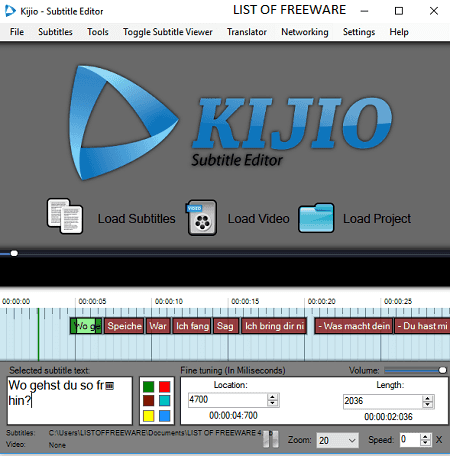Click in the selected subtitle text box
This screenshot has height=456, width=450.
coord(70,400)
